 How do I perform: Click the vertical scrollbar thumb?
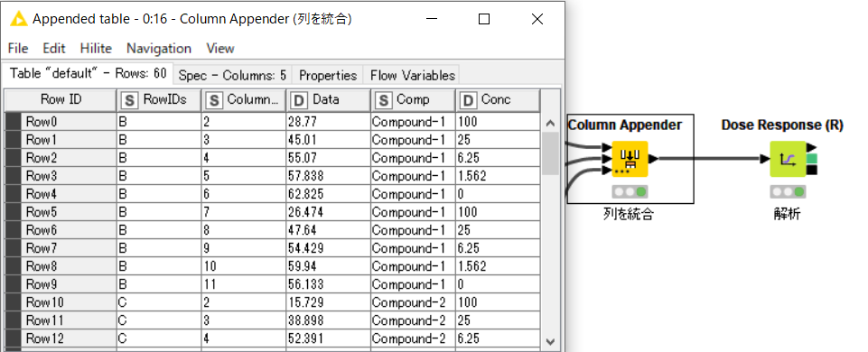(x=550, y=153)
